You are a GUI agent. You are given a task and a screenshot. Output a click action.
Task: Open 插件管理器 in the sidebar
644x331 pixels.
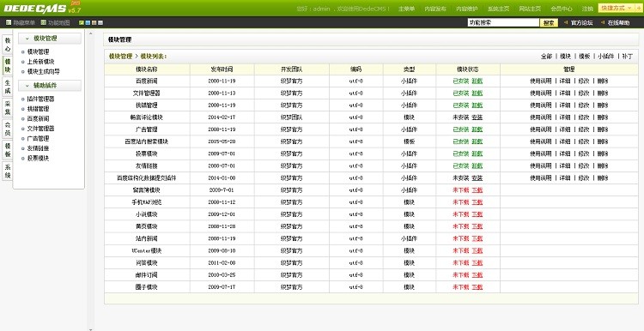click(x=40, y=99)
